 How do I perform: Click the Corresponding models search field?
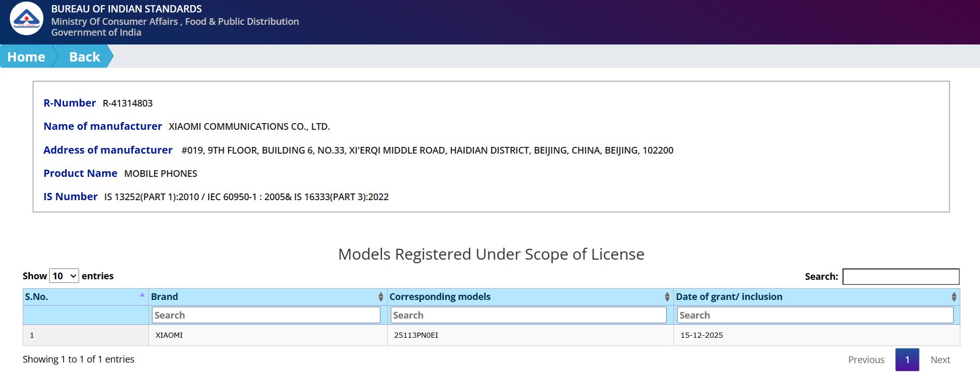point(528,315)
